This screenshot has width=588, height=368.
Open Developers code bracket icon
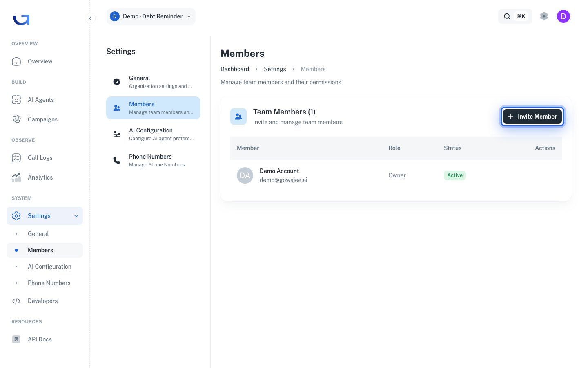[x=16, y=301]
